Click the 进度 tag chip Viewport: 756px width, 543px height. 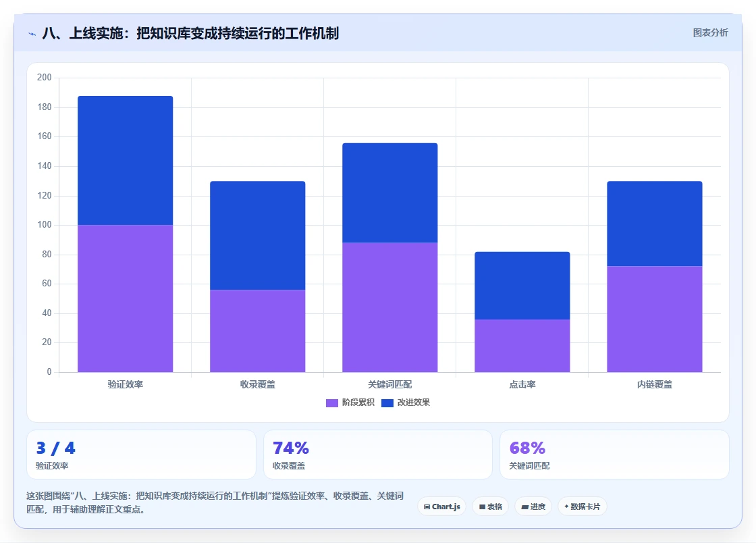click(x=533, y=507)
